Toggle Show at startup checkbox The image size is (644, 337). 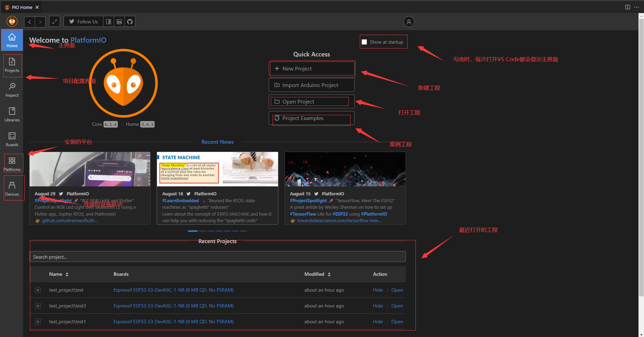pos(364,42)
